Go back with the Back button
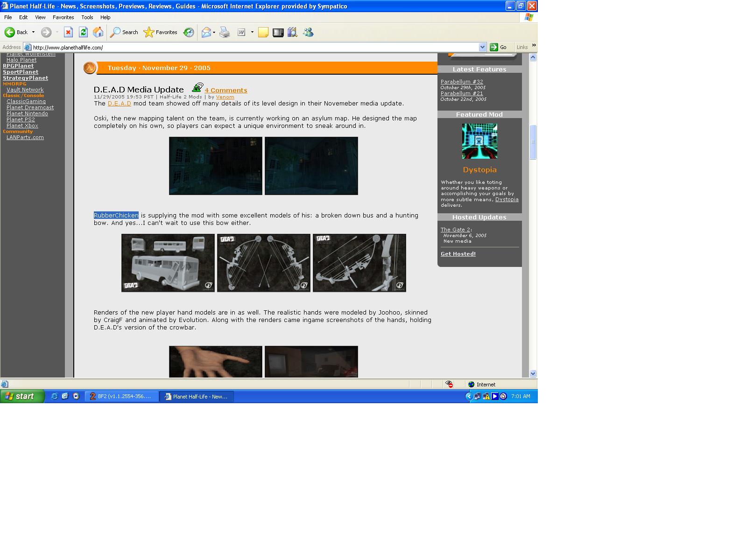The height and width of the screenshot is (560, 747). [x=16, y=32]
